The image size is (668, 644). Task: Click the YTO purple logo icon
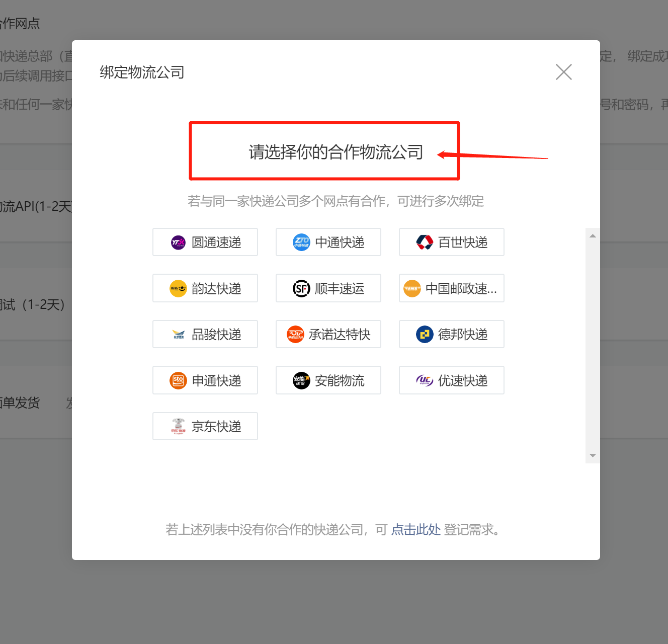pyautogui.click(x=178, y=243)
